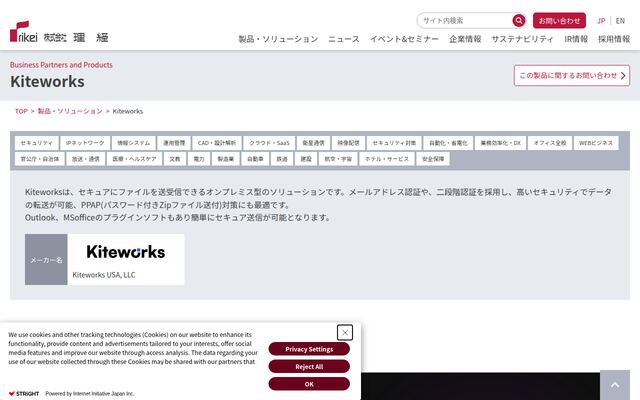
Task: Click Reject All cookies button
Action: pyautogui.click(x=309, y=367)
